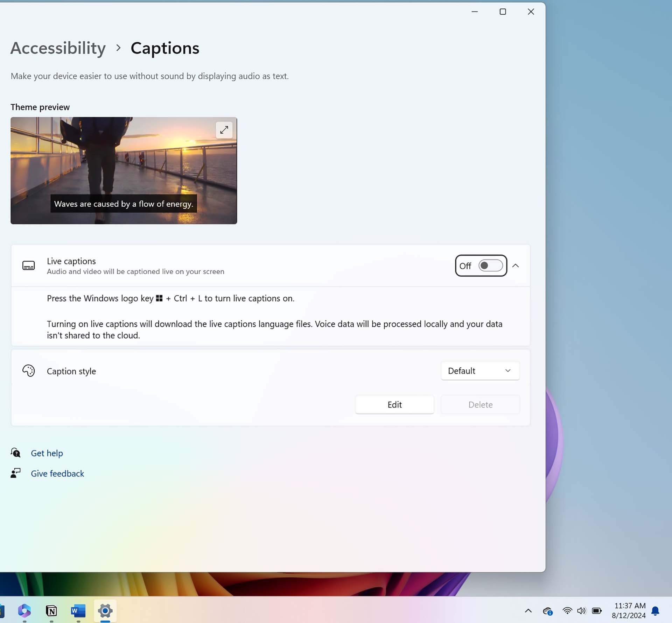This screenshot has height=623, width=672.
Task: Click the Delete caption style button
Action: click(480, 404)
